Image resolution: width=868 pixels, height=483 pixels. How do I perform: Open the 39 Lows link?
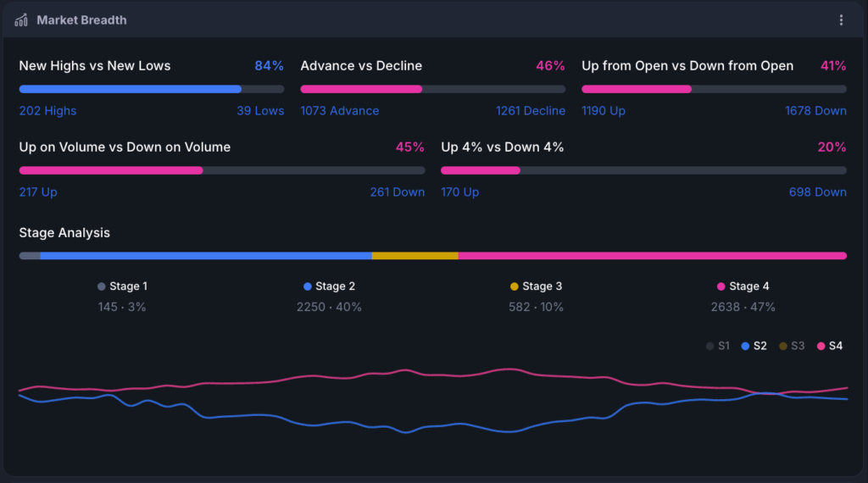pos(260,111)
